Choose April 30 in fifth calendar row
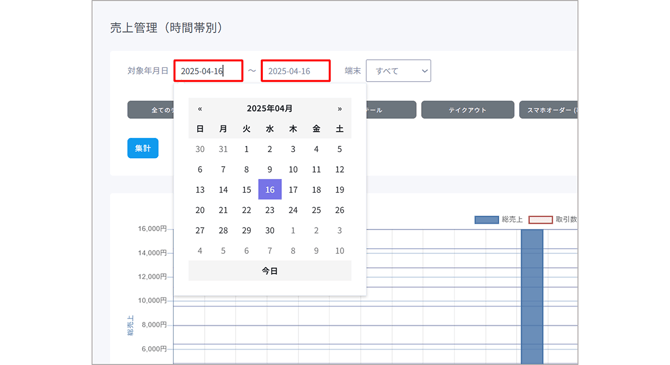 [x=270, y=230]
